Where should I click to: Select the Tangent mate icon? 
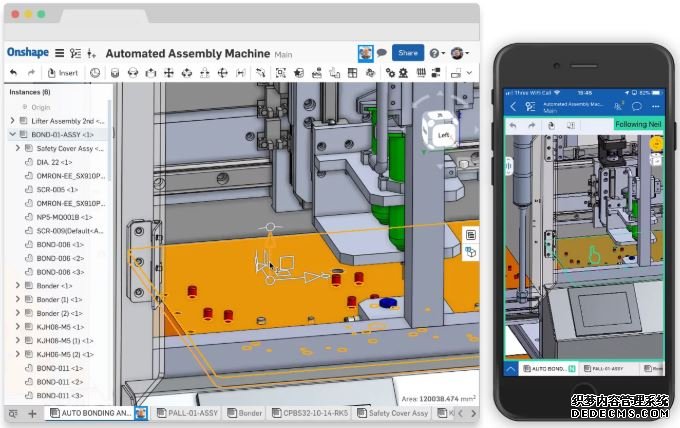coord(260,73)
